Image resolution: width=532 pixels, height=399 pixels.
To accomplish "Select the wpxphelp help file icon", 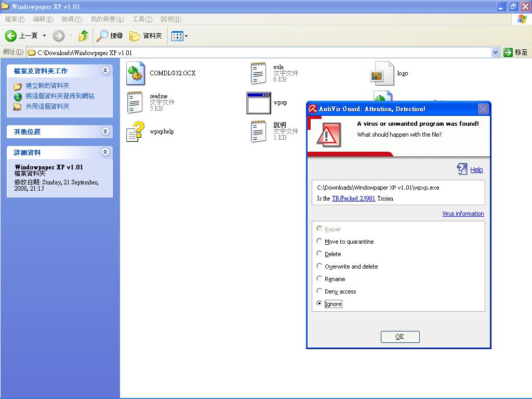I will click(x=135, y=131).
